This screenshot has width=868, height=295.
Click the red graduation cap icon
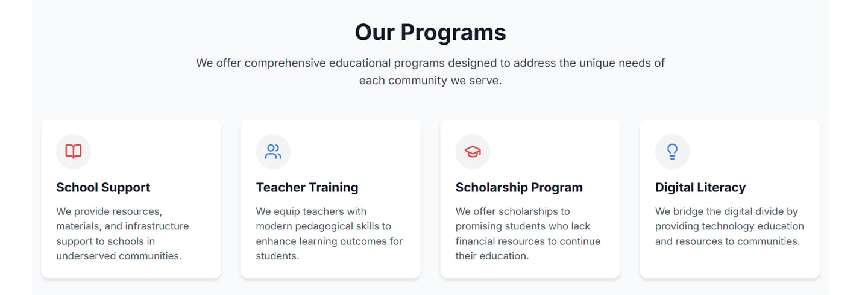[x=473, y=152]
